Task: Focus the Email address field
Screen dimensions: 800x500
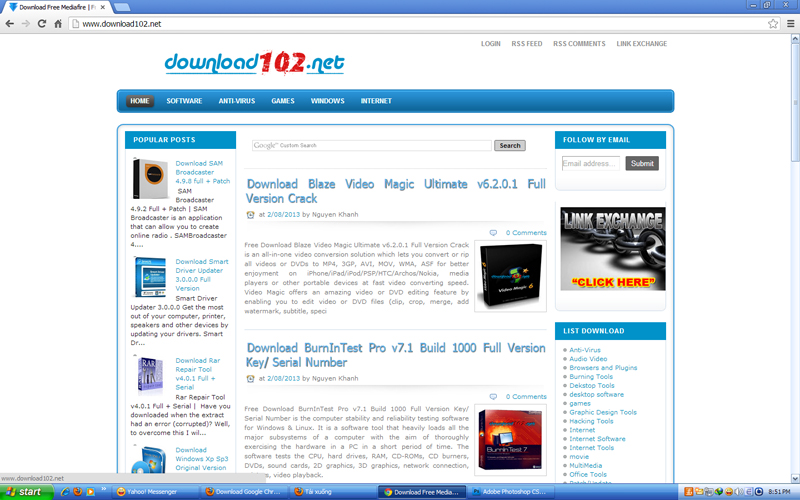Action: 591,163
